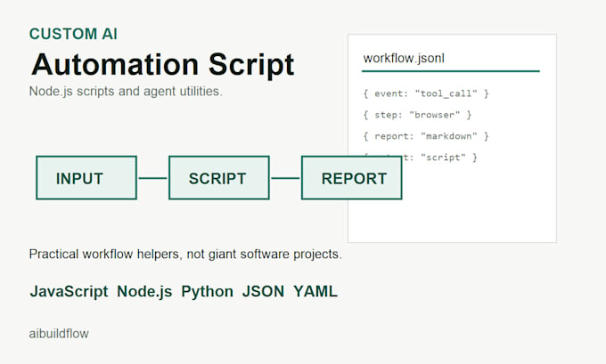Click the '{ step: "browser" }' line
The width and height of the screenshot is (606, 364).
(417, 115)
